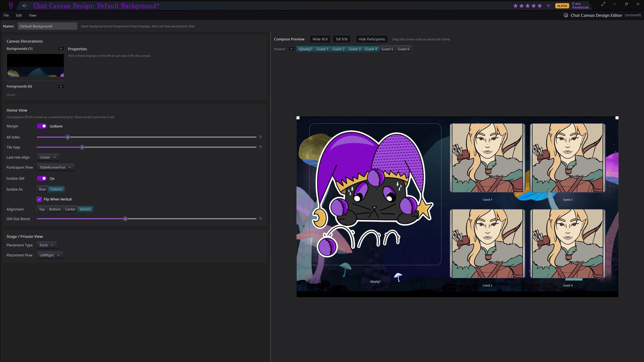
Task: Toggle Guest 2 participant presence
Action: pyautogui.click(x=338, y=49)
